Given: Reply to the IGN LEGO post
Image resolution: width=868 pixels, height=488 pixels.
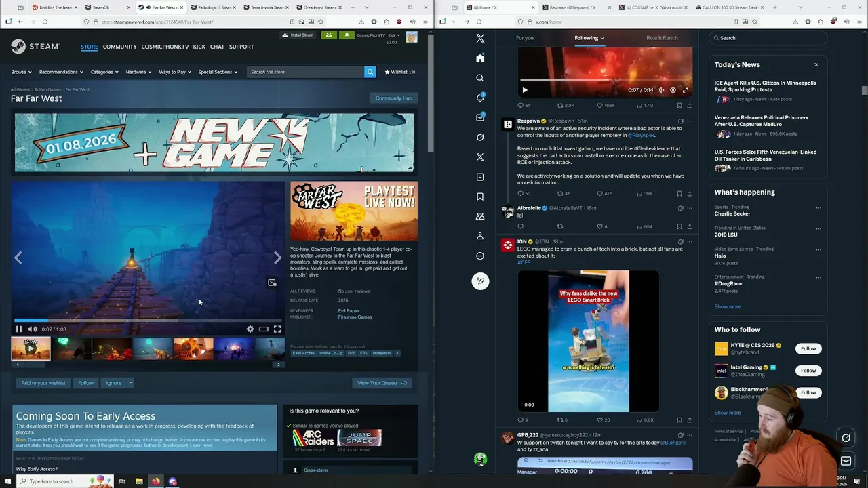Looking at the screenshot, I should [x=521, y=420].
